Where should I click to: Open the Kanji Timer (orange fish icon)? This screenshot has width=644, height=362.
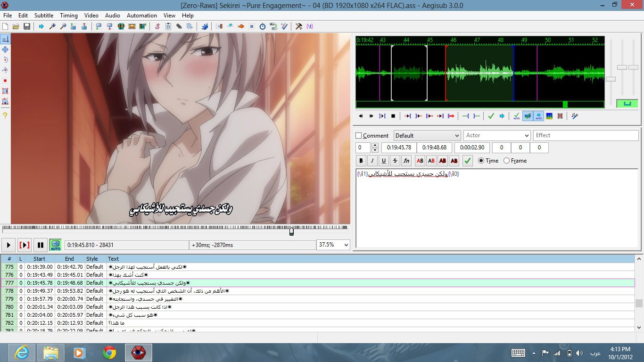click(x=241, y=26)
